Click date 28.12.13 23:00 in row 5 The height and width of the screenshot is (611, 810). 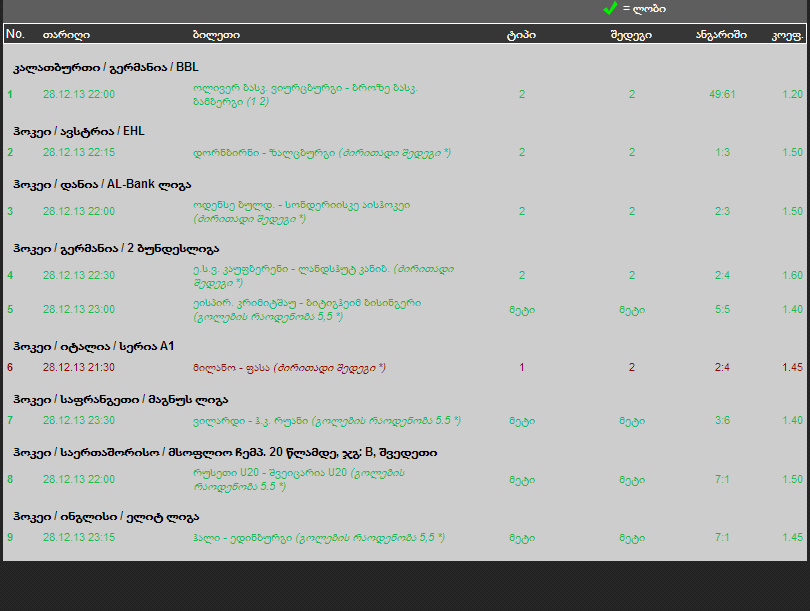point(79,309)
